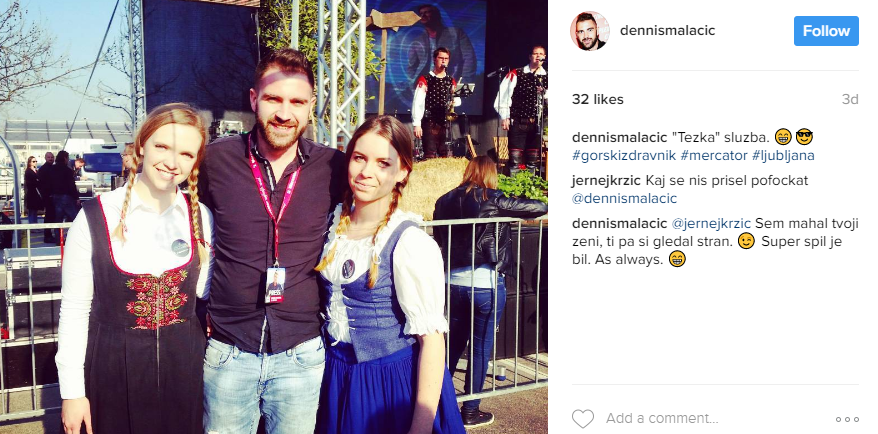The width and height of the screenshot is (878, 434).
Task: Click the winking emoji in the reply
Action: (x=746, y=241)
